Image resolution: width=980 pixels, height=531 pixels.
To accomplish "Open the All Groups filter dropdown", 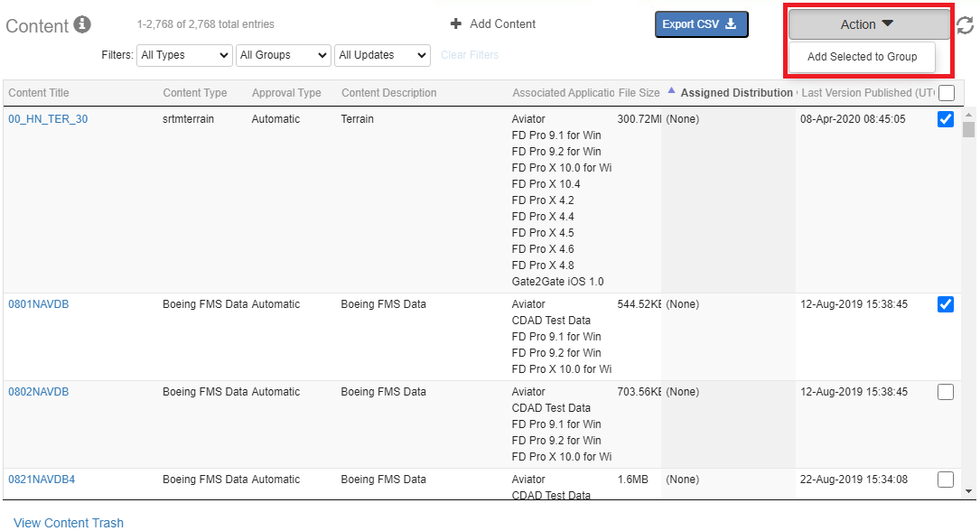I will pos(284,55).
